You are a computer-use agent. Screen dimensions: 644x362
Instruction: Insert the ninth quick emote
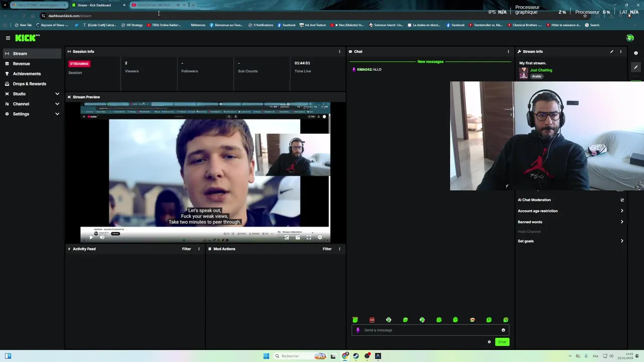[x=489, y=320]
